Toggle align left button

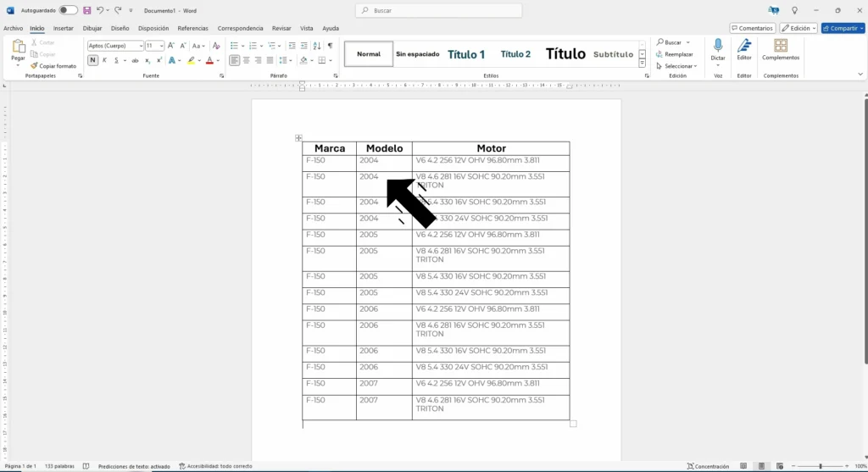pyautogui.click(x=234, y=60)
